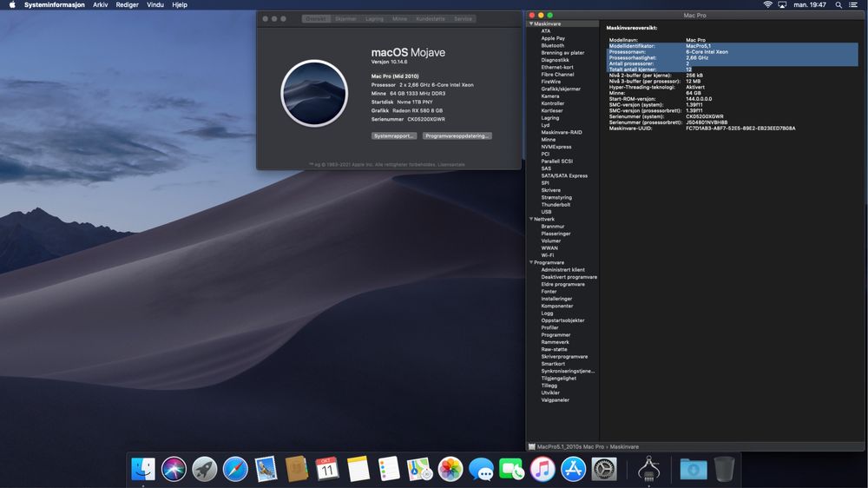Image resolution: width=868 pixels, height=488 pixels.
Task: Open the Trash in dock
Action: point(724,469)
